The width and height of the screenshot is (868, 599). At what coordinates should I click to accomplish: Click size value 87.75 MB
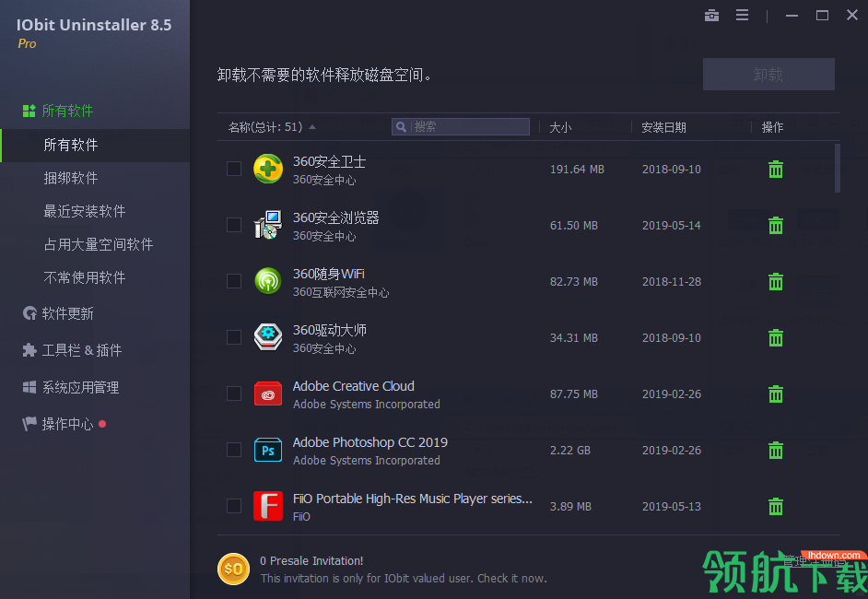pyautogui.click(x=573, y=394)
